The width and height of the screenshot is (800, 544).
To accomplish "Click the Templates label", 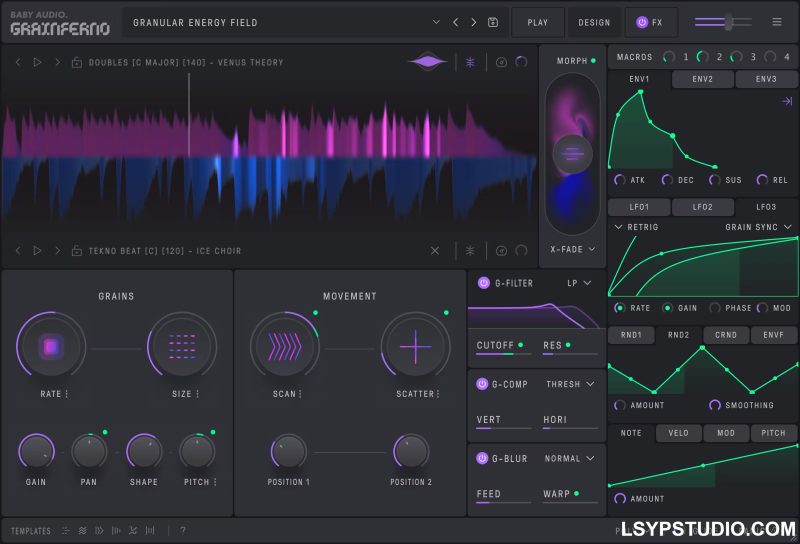I will point(31,531).
